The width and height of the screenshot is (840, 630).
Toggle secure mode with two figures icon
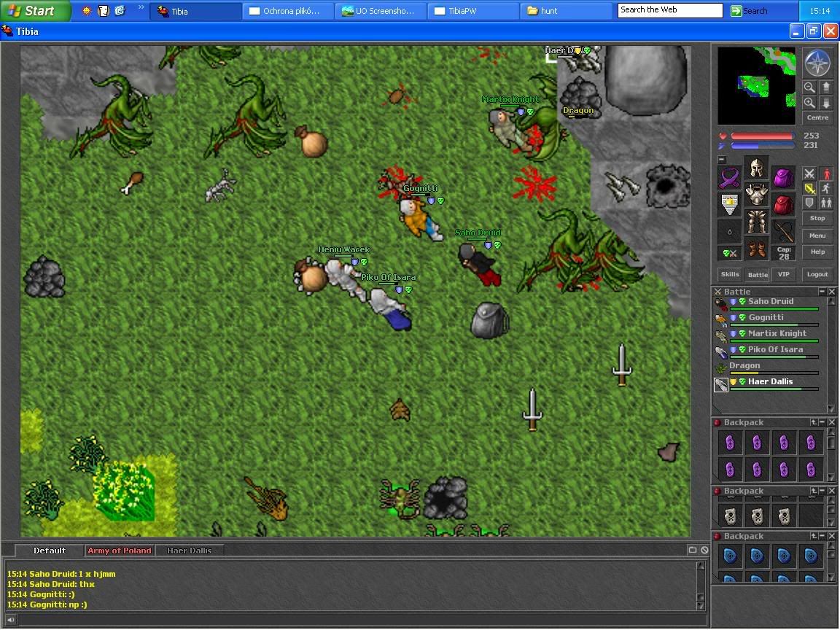tap(826, 203)
